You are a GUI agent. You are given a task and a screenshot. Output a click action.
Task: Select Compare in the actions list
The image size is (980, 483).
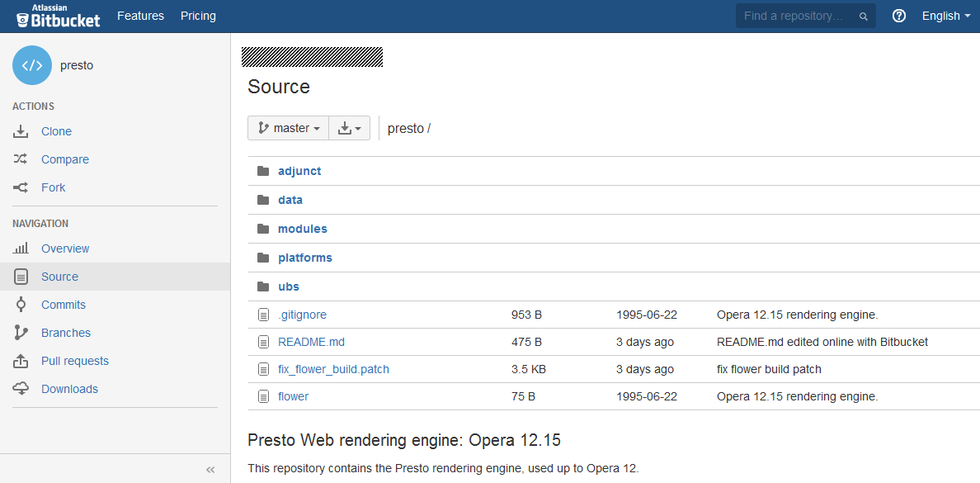pyautogui.click(x=65, y=159)
